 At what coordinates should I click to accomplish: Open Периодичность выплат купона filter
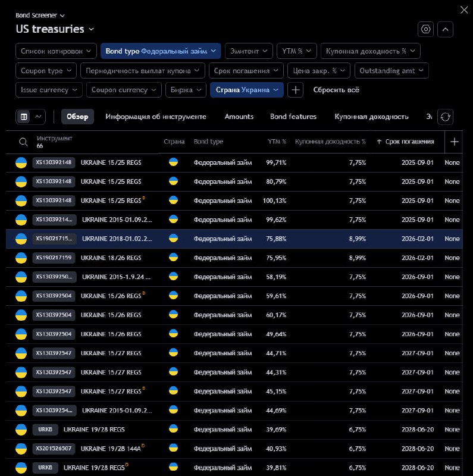[143, 70]
